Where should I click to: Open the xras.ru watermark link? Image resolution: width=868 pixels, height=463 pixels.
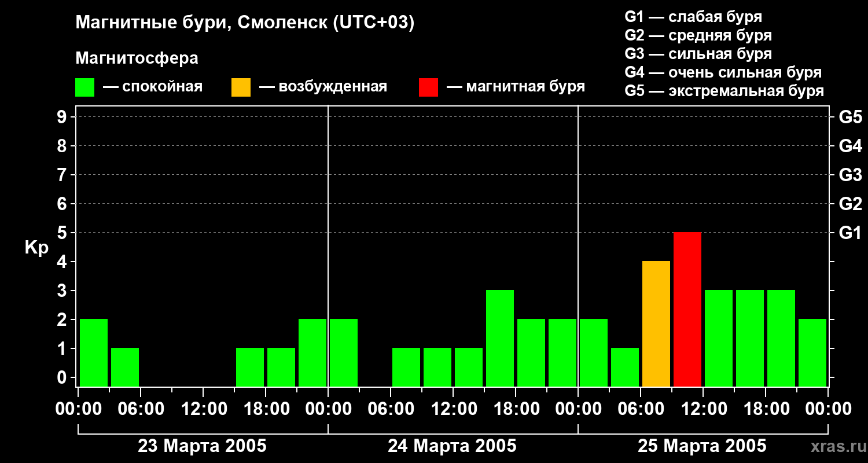click(x=835, y=447)
